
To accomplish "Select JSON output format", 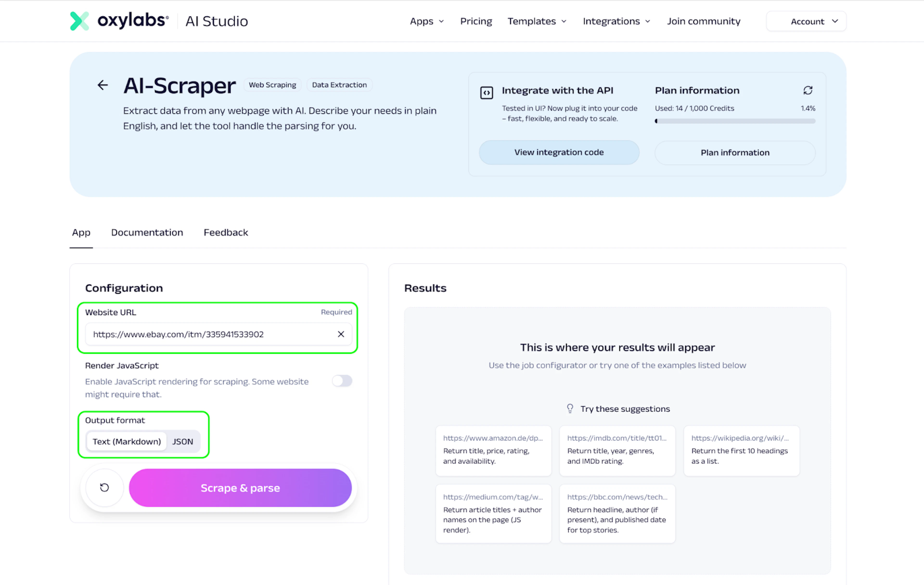I will [183, 441].
